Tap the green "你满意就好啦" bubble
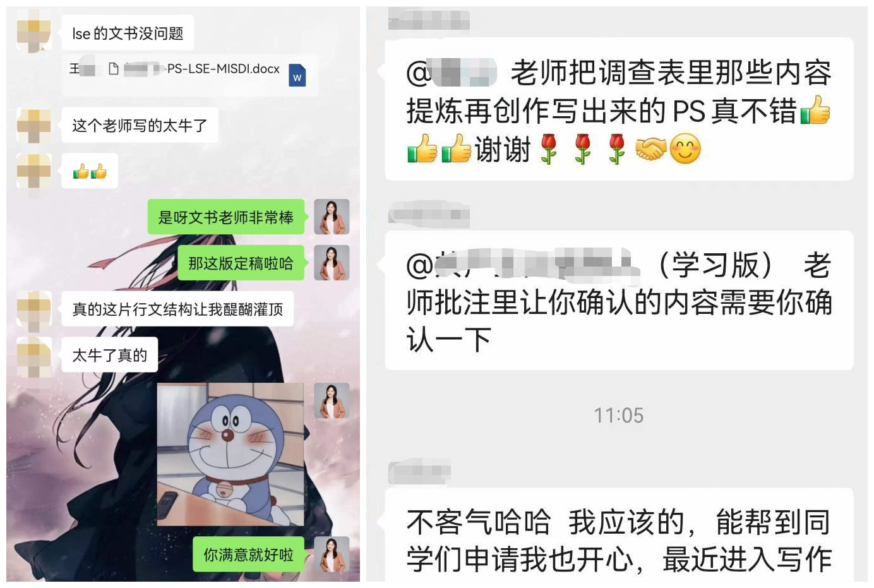Image resolution: width=874 pixels, height=588 pixels. click(x=248, y=555)
